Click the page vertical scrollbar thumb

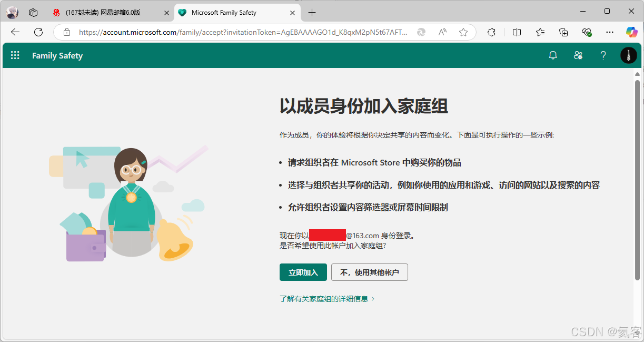(637, 180)
